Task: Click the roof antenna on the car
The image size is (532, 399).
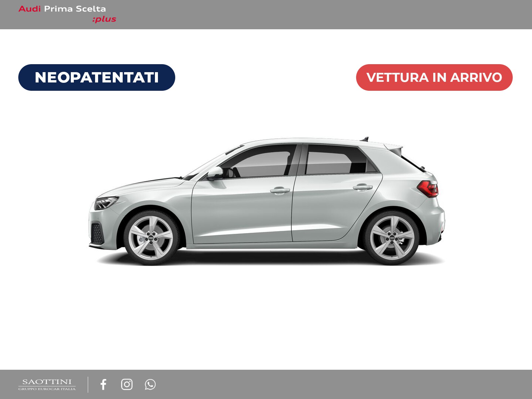Action: pyautogui.click(x=365, y=139)
